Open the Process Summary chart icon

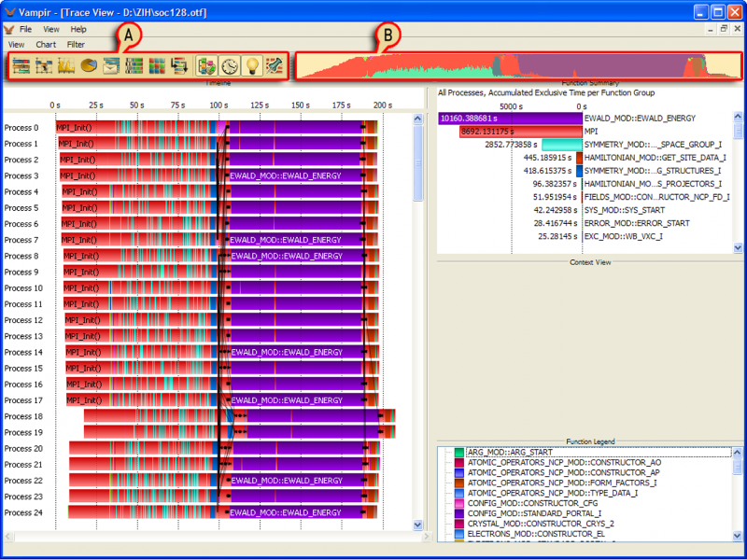point(134,65)
